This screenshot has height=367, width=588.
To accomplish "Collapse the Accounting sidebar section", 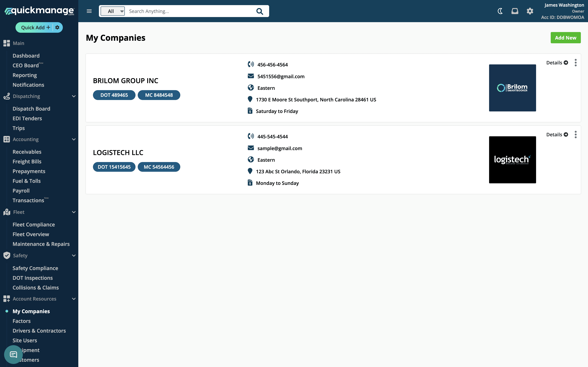I will (x=74, y=139).
